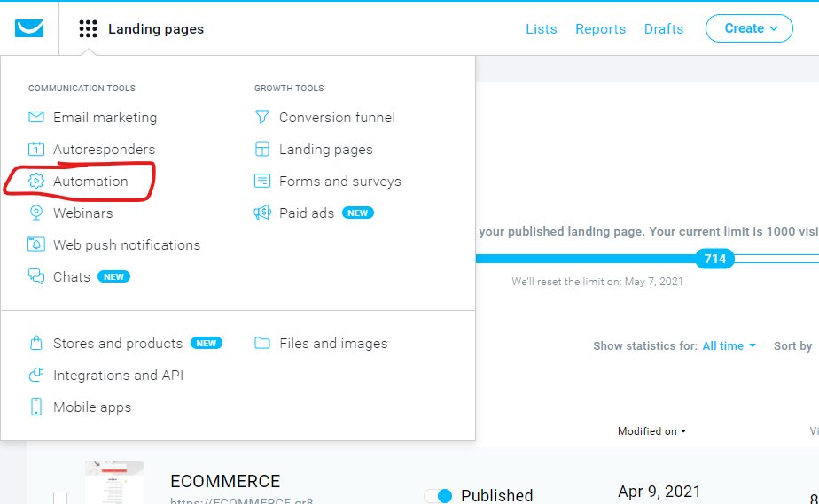Click the Autoresponders calendar icon
819x504 pixels.
pos(36,149)
